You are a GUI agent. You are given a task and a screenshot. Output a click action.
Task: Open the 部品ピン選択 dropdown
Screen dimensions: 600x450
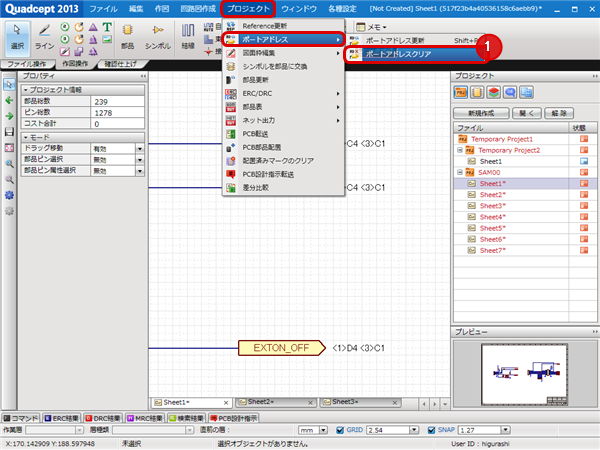click(x=140, y=160)
